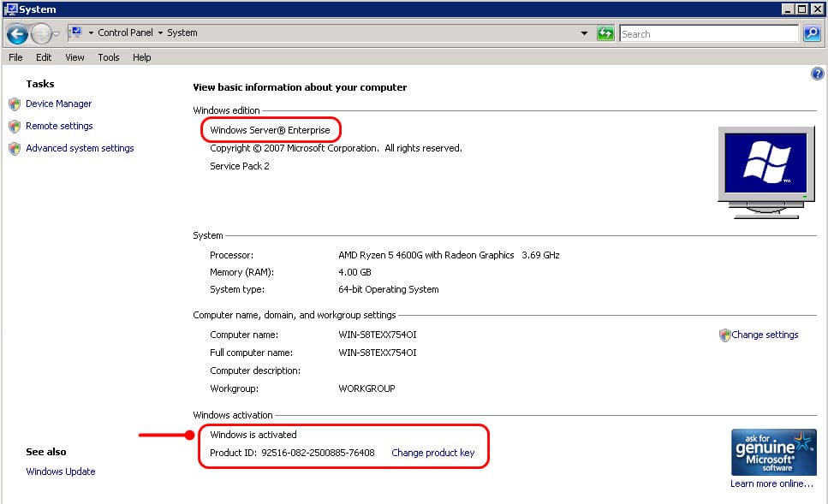Click the Ask for Genuine Microsoft badge

(x=773, y=453)
